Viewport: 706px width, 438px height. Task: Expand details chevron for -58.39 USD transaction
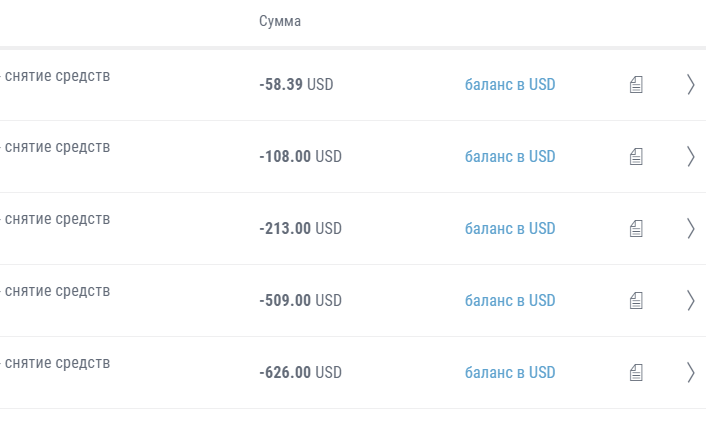pyautogui.click(x=691, y=85)
